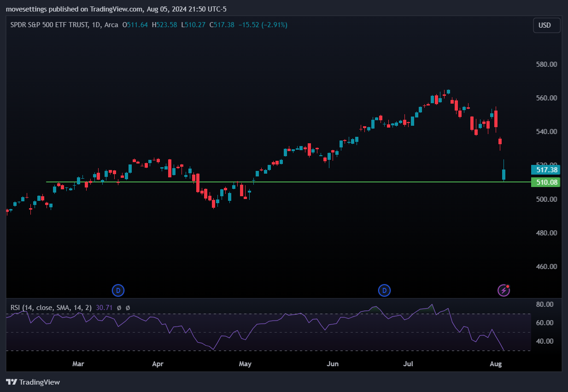Click the Apr label on time axis
Image resolution: width=568 pixels, height=392 pixels.
158,364
